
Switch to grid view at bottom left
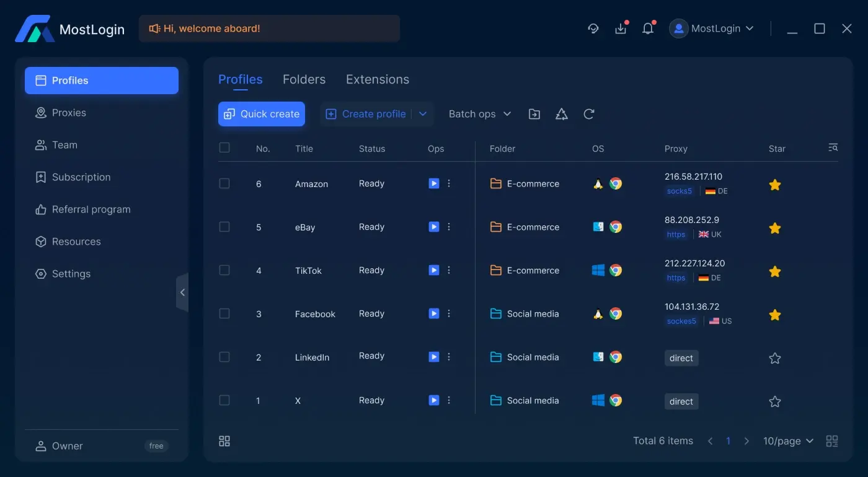tap(224, 441)
